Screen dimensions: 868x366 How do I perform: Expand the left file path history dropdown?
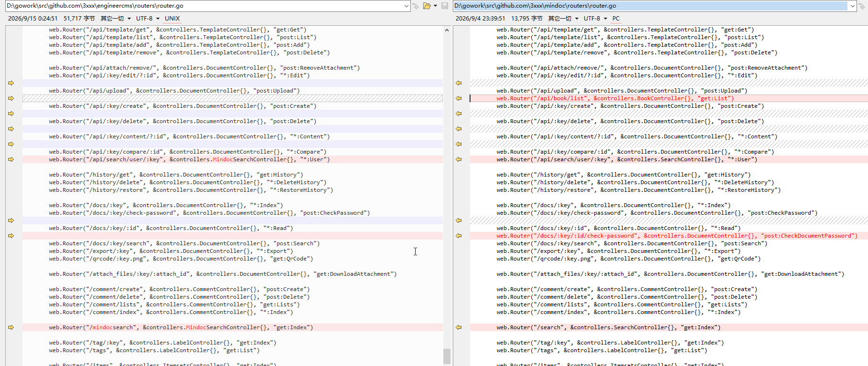[407, 6]
